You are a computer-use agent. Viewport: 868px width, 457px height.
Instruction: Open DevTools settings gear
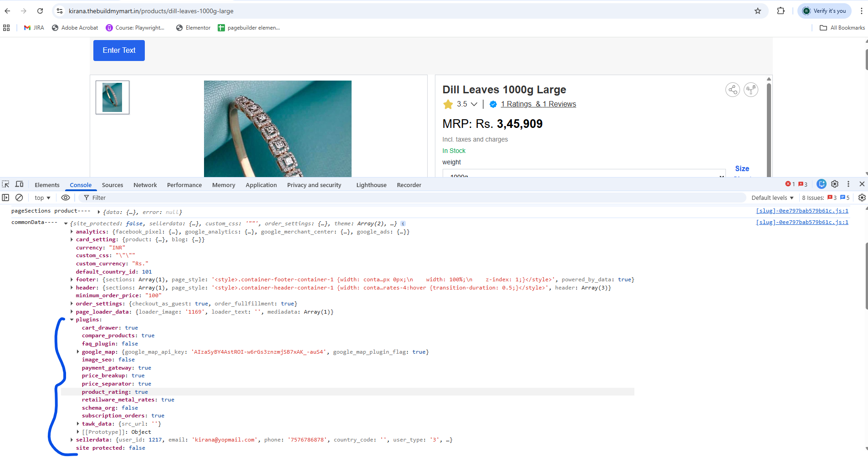pyautogui.click(x=835, y=184)
